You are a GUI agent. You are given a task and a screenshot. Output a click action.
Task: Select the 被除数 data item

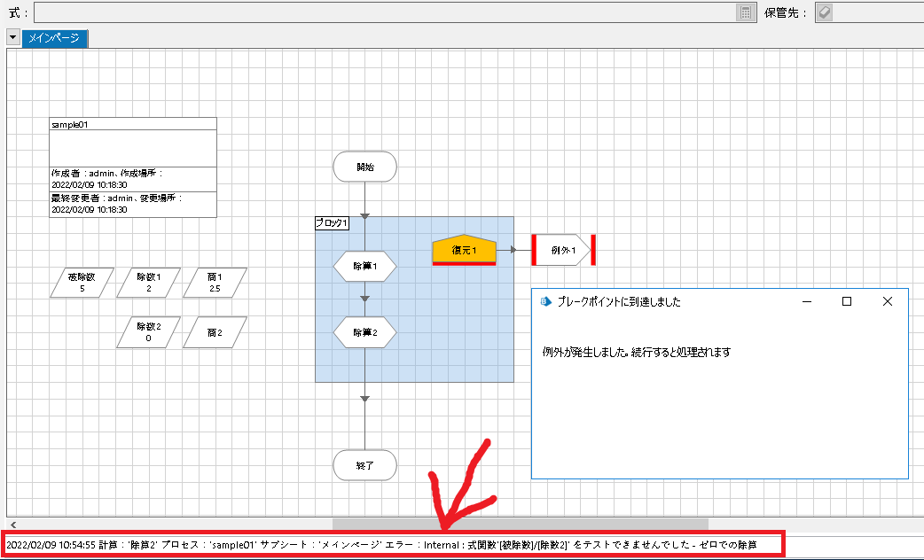tap(82, 283)
